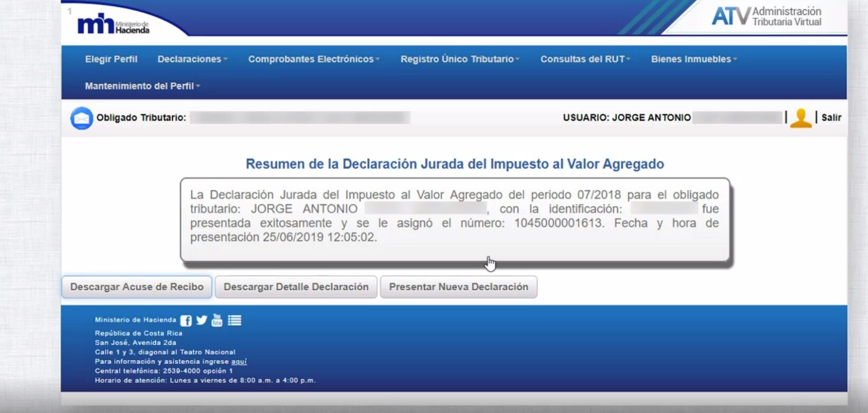Click the list icon in footer
This screenshot has width=868, height=413.
point(235,320)
